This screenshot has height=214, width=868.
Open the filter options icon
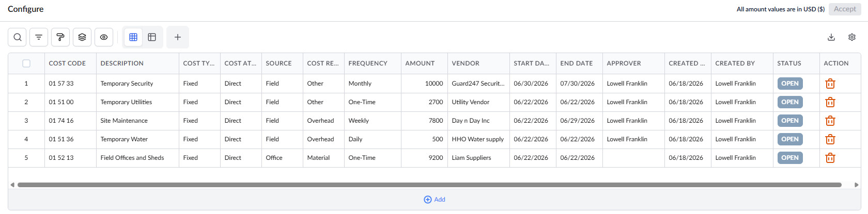click(x=39, y=37)
